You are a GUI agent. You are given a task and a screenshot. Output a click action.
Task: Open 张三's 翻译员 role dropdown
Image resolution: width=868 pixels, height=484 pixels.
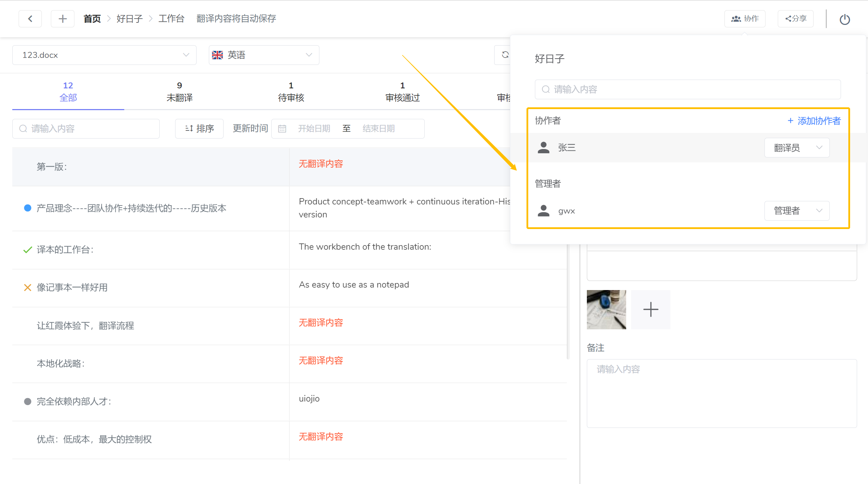(x=797, y=148)
